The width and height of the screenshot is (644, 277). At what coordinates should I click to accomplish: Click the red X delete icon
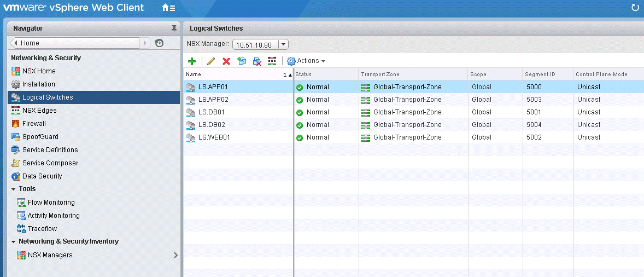coord(226,61)
